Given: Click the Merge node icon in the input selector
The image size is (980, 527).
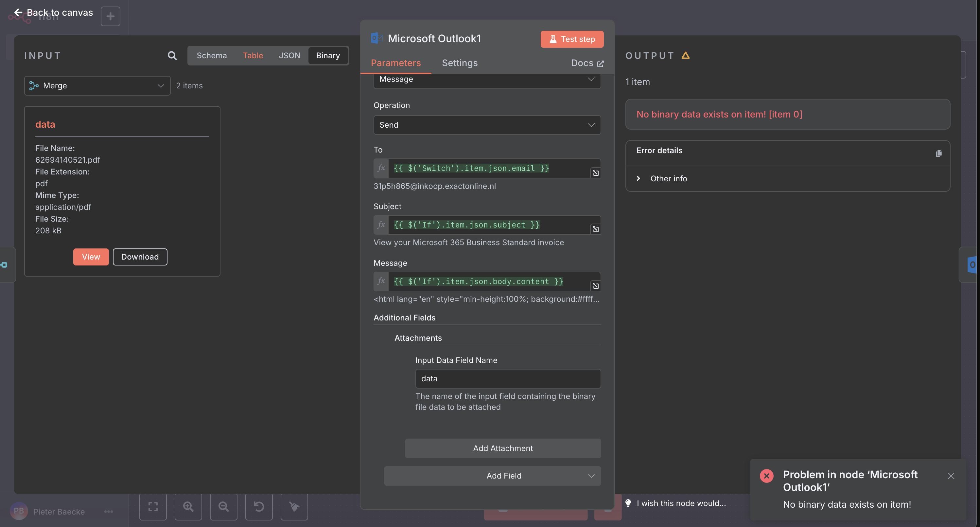Looking at the screenshot, I should click(x=34, y=86).
